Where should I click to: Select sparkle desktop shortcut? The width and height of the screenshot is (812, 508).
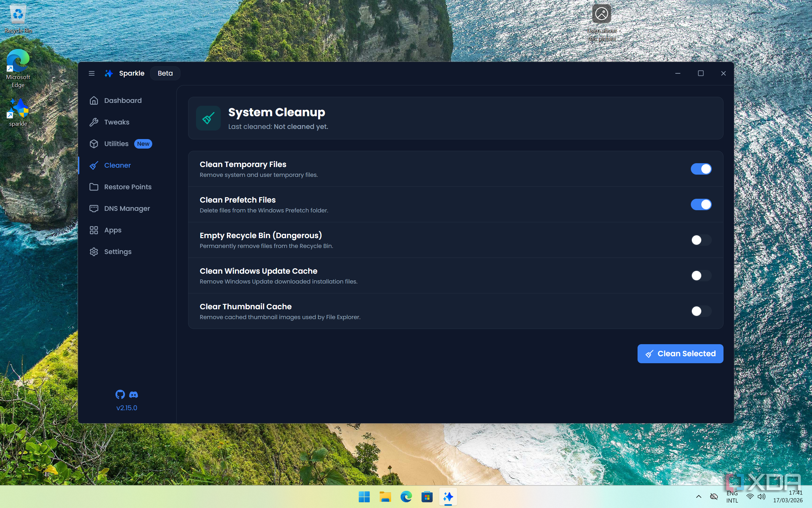coord(18,112)
